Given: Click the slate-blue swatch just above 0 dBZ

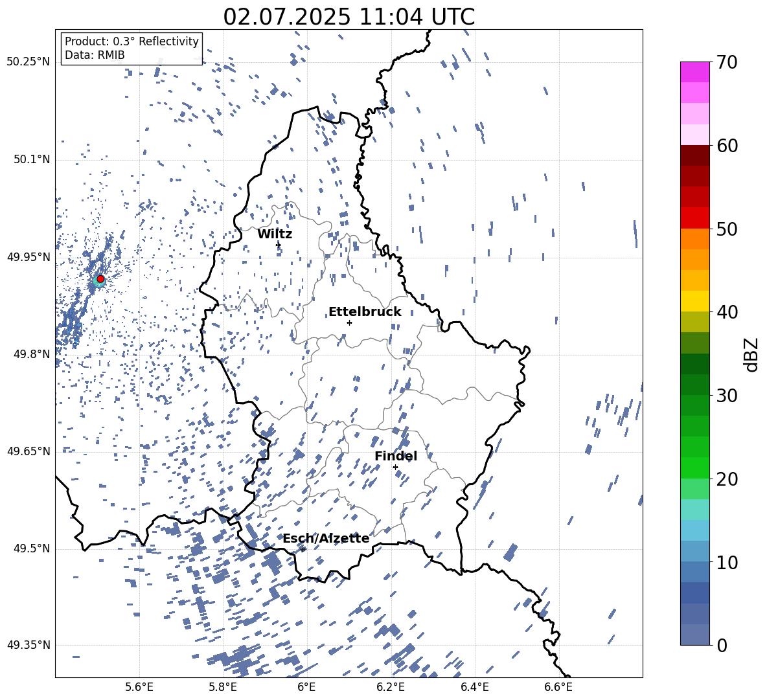Looking at the screenshot, I should tap(694, 635).
